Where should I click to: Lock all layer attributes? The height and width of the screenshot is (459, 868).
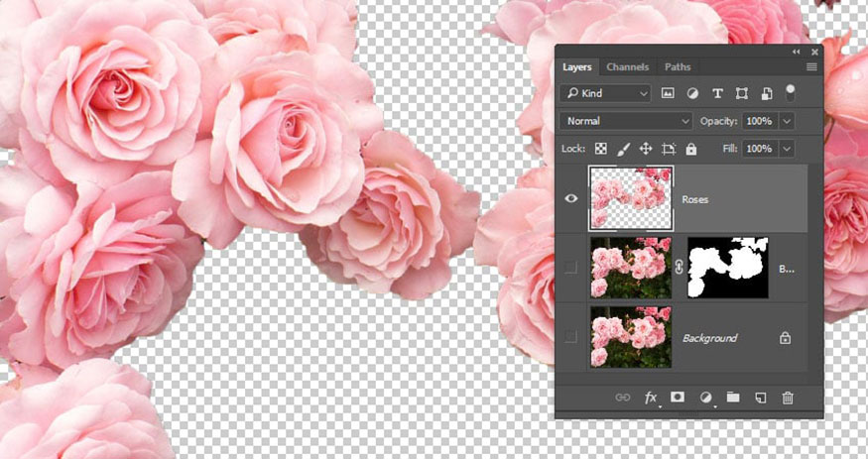[x=690, y=149]
